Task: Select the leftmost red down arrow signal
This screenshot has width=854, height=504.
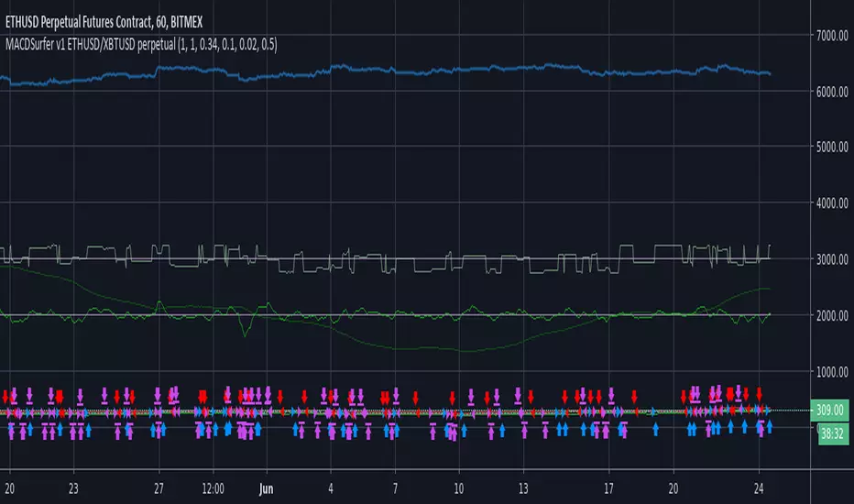Action: (5, 396)
